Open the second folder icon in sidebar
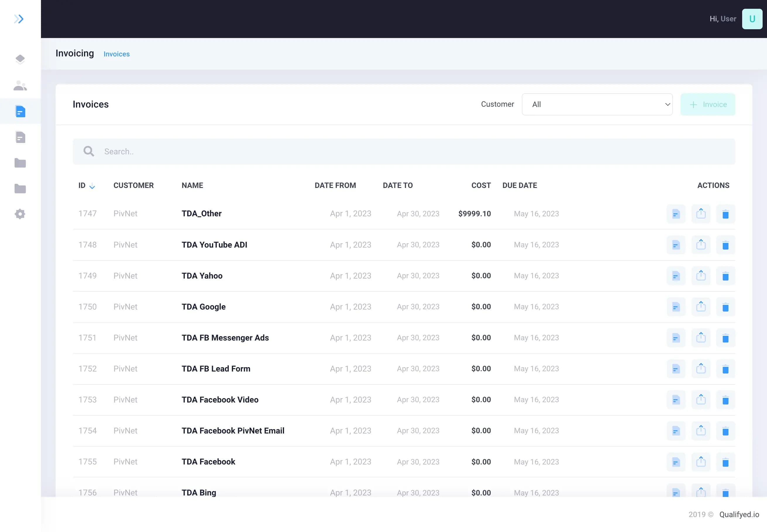 point(20,189)
